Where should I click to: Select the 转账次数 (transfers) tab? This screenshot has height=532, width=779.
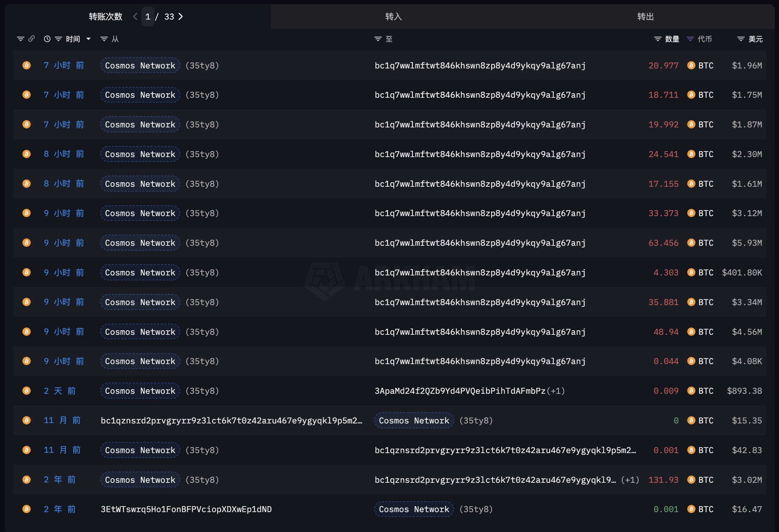coord(105,16)
